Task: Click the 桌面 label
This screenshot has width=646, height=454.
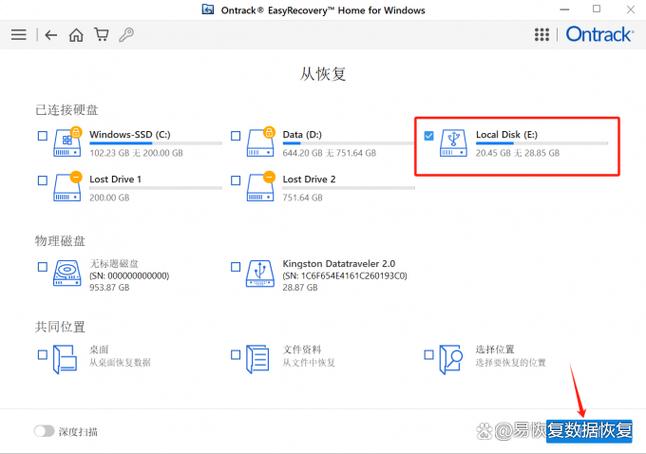Action: click(99, 349)
